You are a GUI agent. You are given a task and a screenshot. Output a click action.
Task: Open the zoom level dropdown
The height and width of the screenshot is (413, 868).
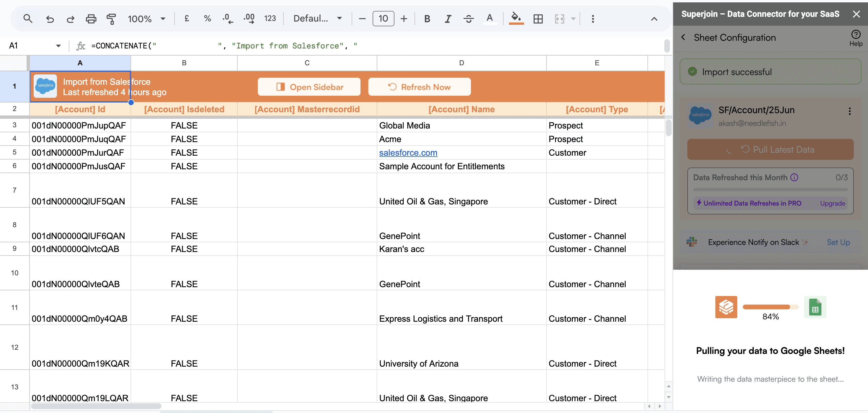[x=146, y=19]
